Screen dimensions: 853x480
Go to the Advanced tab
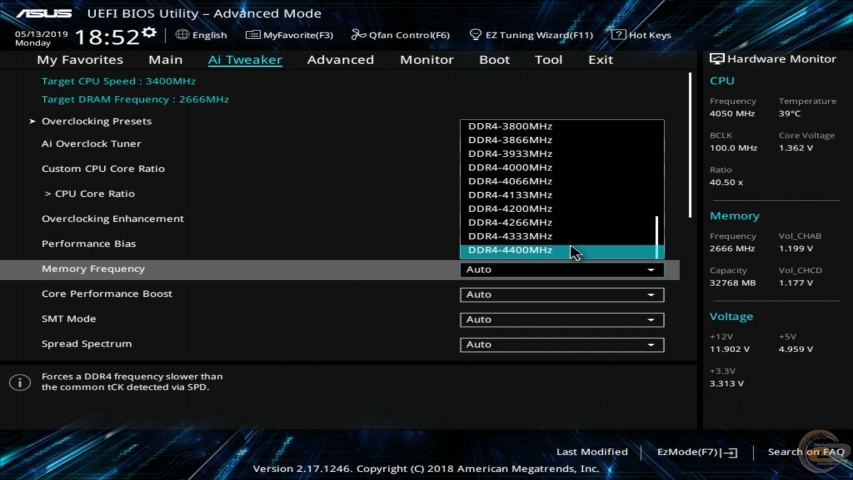[341, 59]
